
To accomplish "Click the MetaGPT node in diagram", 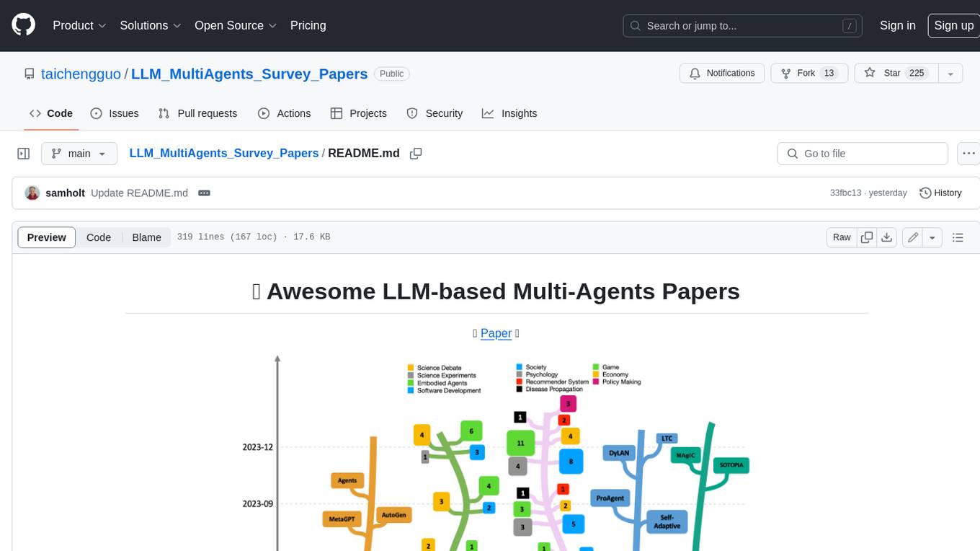I will tap(342, 519).
